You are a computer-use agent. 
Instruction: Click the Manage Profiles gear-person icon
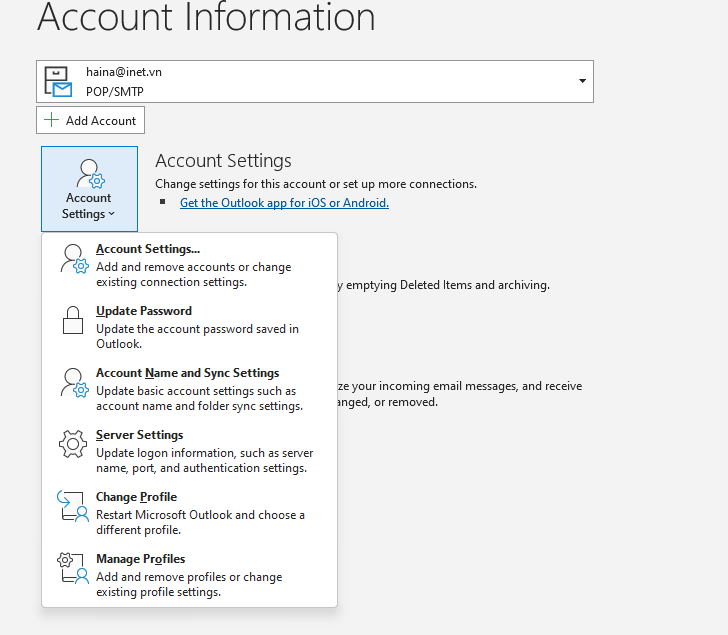click(74, 569)
